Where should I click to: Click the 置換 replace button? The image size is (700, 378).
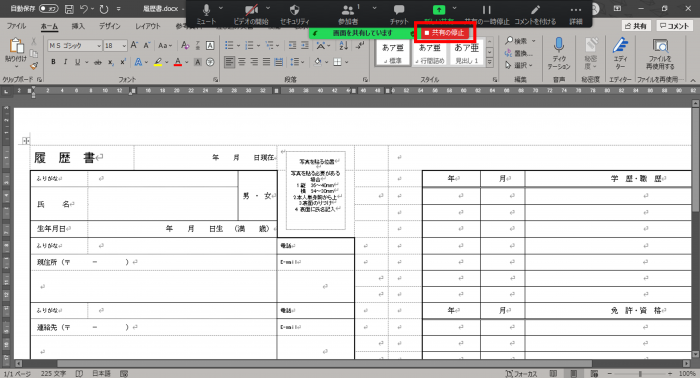coord(519,53)
